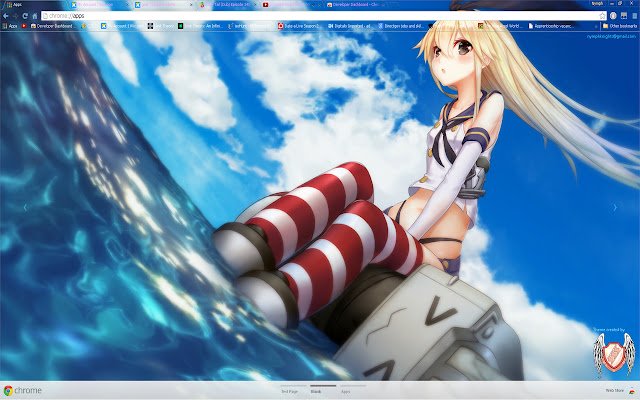Open the Web Store link at bottom right

620,391
